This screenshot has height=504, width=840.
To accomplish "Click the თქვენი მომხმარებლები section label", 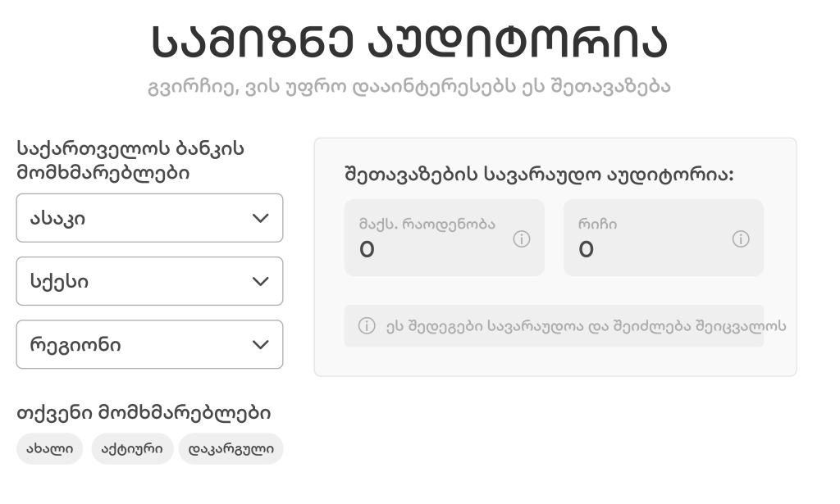I will pos(144,413).
